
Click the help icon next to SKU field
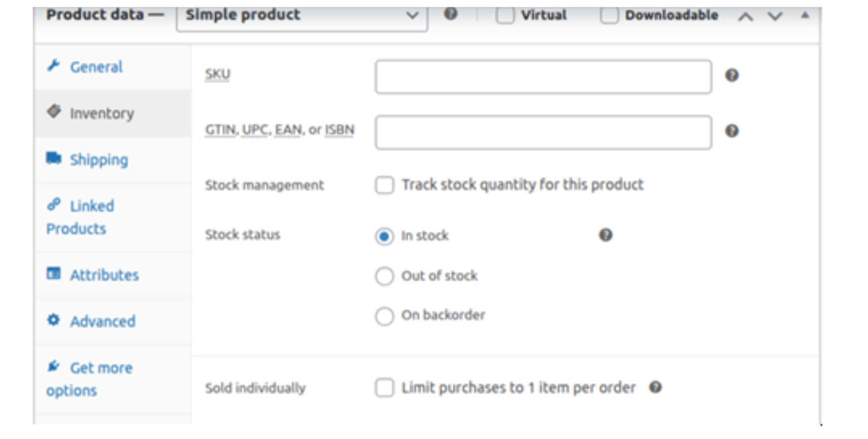[732, 76]
